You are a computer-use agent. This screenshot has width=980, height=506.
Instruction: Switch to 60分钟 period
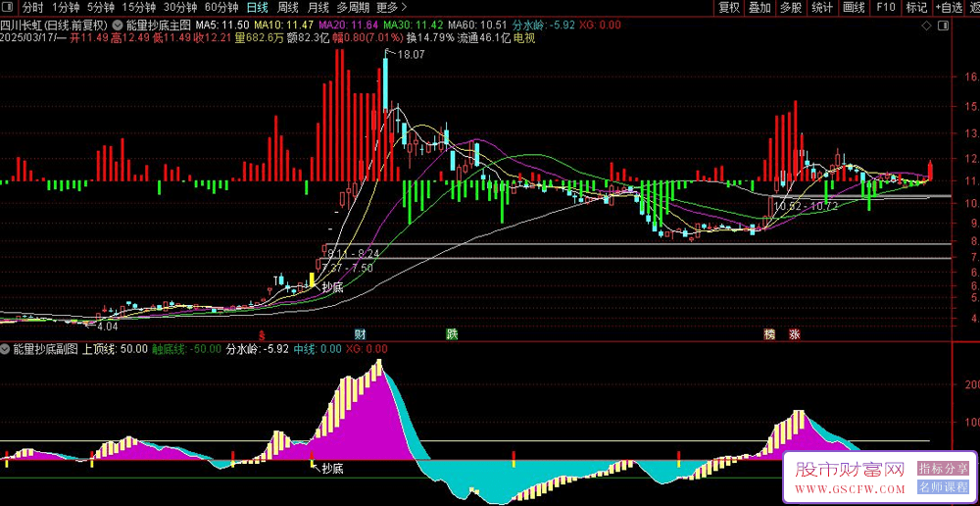(221, 8)
